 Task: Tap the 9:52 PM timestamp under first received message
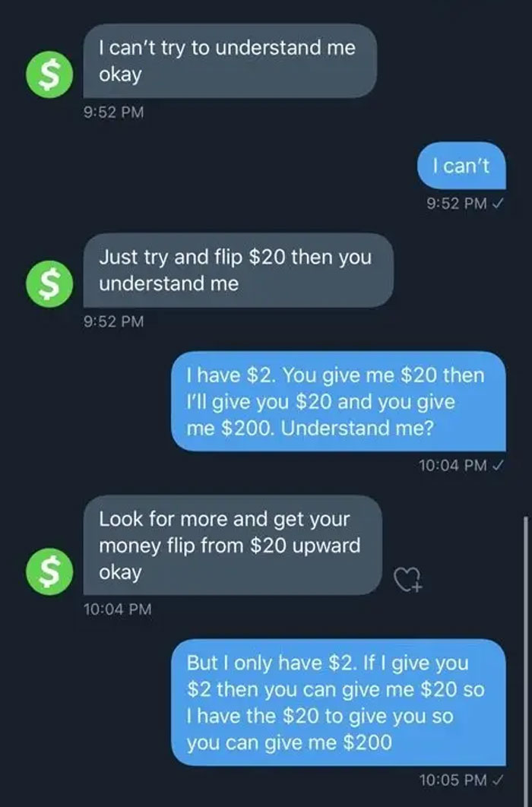coord(114,112)
